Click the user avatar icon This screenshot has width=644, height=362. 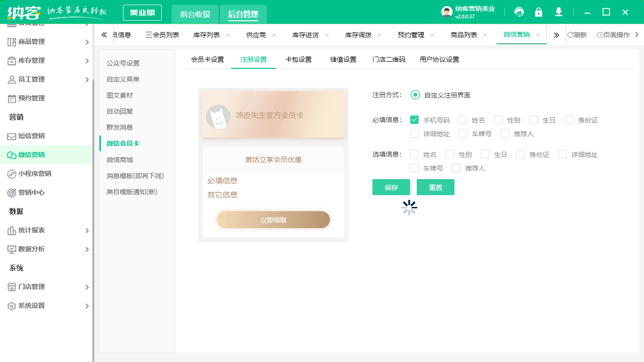coord(446,12)
